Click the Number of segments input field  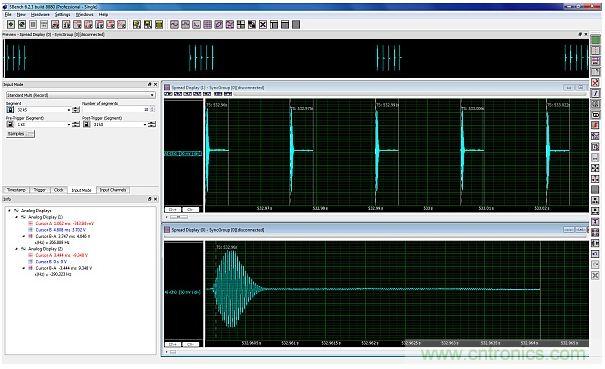coord(116,110)
